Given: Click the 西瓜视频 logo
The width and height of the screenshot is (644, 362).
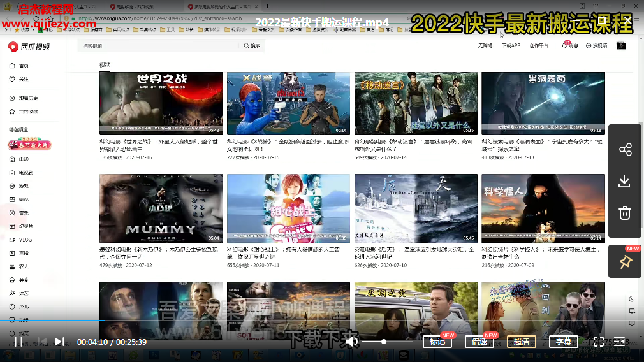Looking at the screenshot, I should tap(29, 47).
